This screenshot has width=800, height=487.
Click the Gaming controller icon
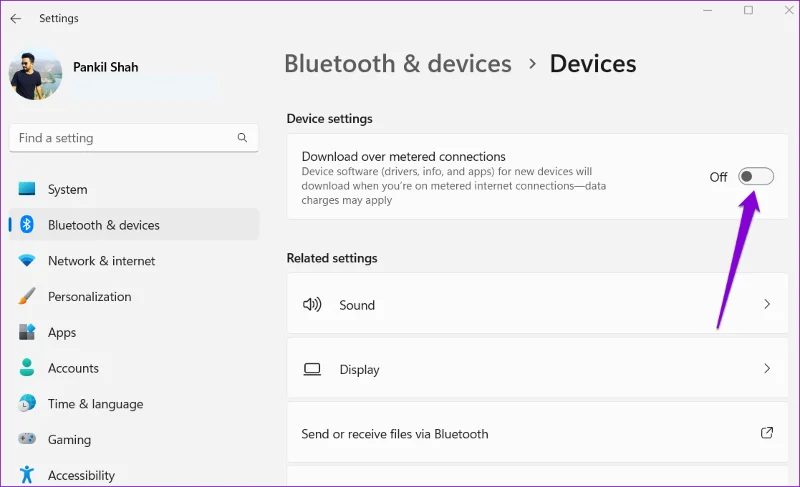pyautogui.click(x=27, y=439)
